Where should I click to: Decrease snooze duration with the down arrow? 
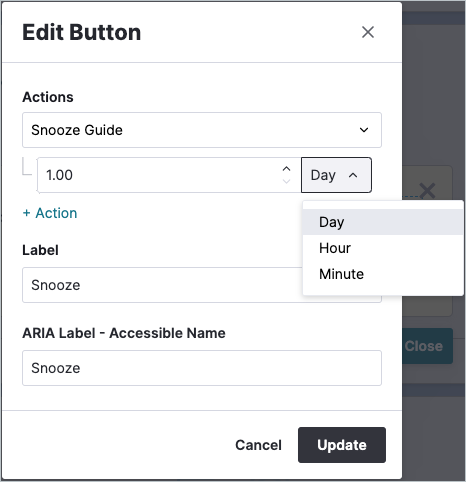[x=286, y=181]
